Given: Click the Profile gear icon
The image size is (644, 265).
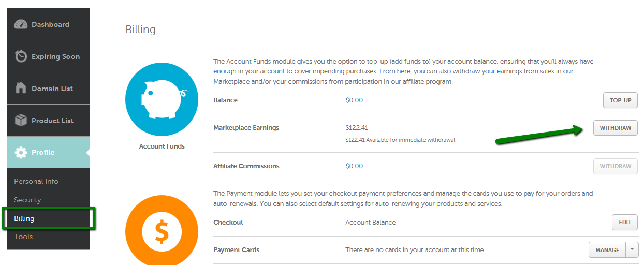Looking at the screenshot, I should tap(21, 153).
